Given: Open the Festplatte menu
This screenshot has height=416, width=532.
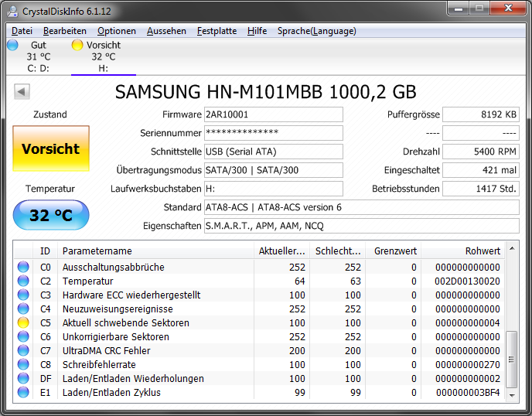Looking at the screenshot, I should 217,31.
